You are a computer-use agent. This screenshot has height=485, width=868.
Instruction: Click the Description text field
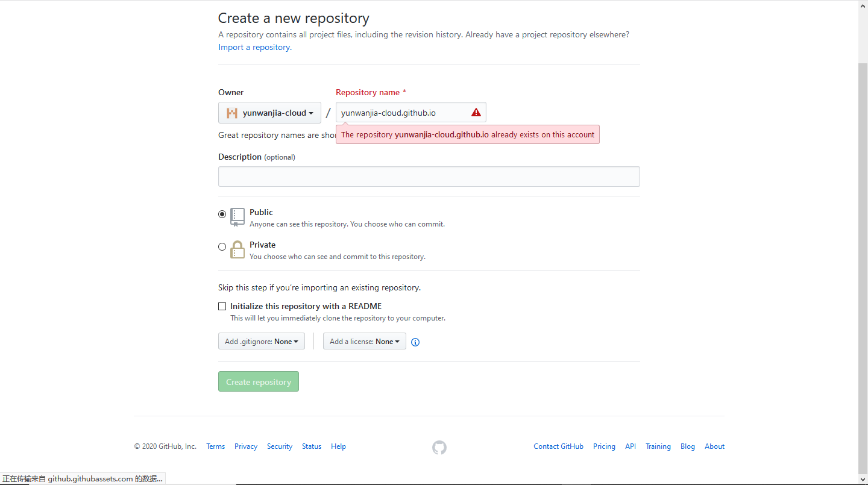429,177
